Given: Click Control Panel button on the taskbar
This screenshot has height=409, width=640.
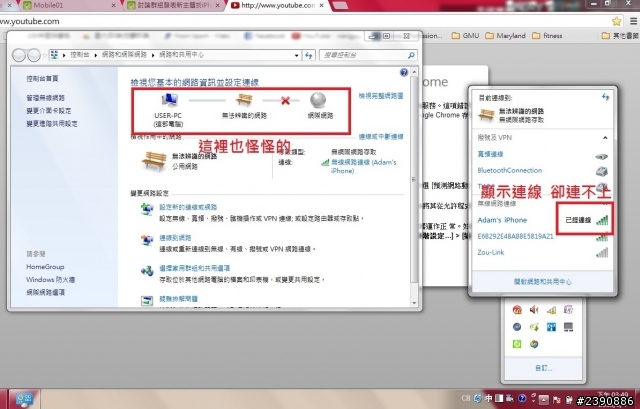Looking at the screenshot, I should coord(24,399).
